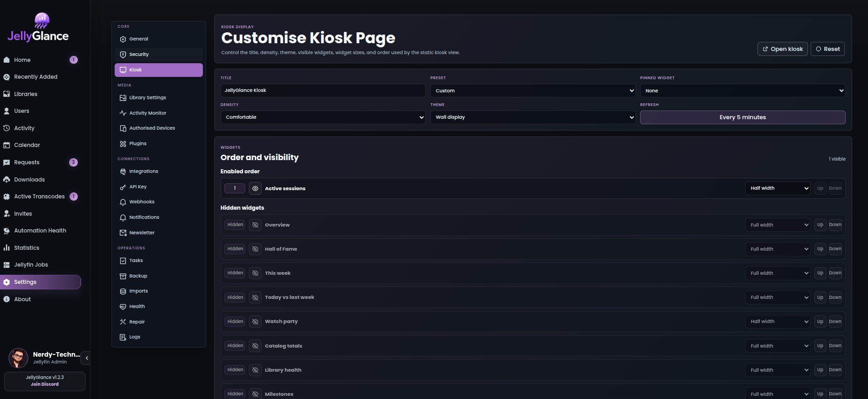This screenshot has width=868, height=399.
Task: Collapse the sidebar with chevron button
Action: click(86, 358)
